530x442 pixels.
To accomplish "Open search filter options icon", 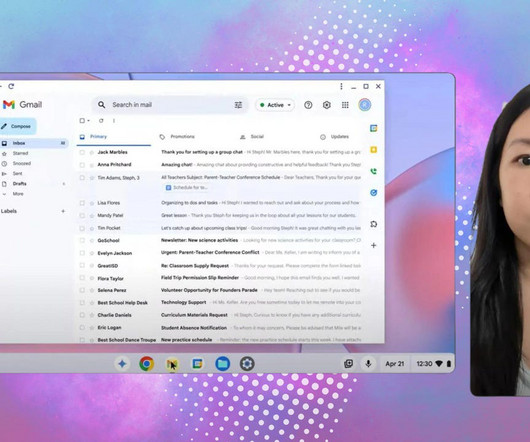I will click(x=238, y=105).
